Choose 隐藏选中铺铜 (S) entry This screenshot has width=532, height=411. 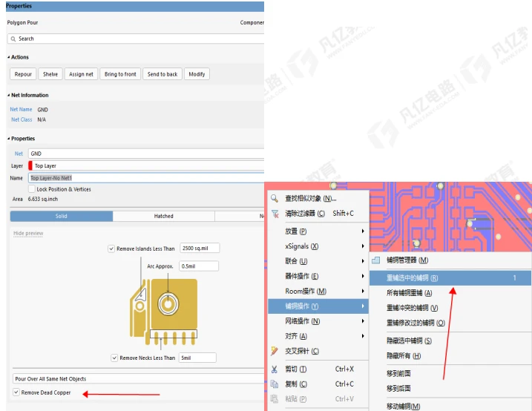pyautogui.click(x=450, y=341)
